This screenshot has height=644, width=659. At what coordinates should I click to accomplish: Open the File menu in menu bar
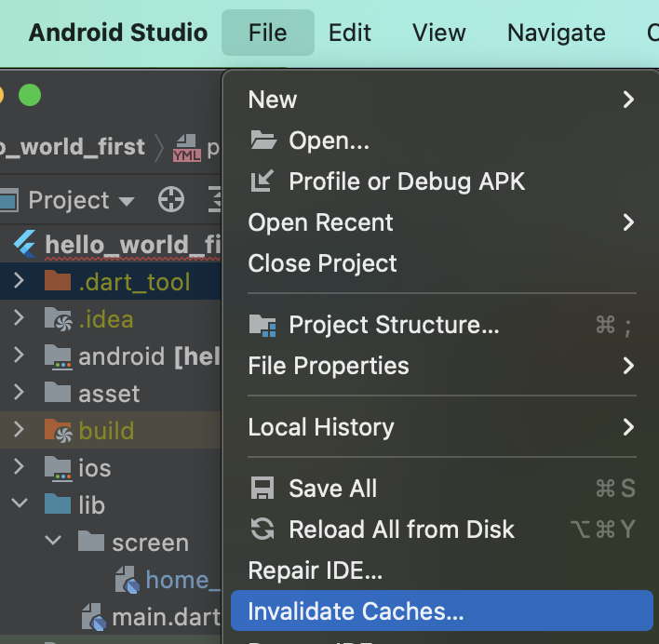click(x=268, y=33)
